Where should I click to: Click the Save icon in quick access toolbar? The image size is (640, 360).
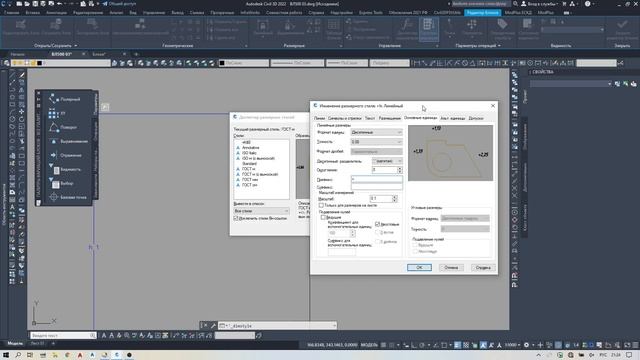[35, 4]
